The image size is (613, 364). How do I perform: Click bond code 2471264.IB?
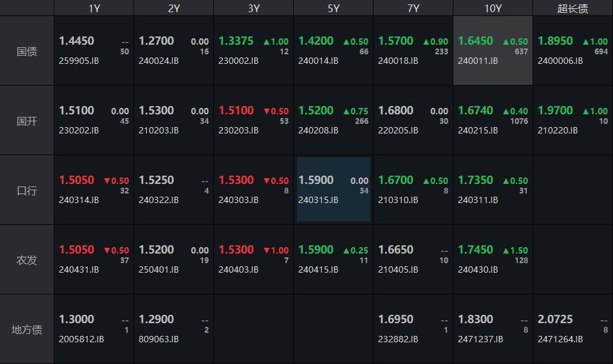coord(560,339)
